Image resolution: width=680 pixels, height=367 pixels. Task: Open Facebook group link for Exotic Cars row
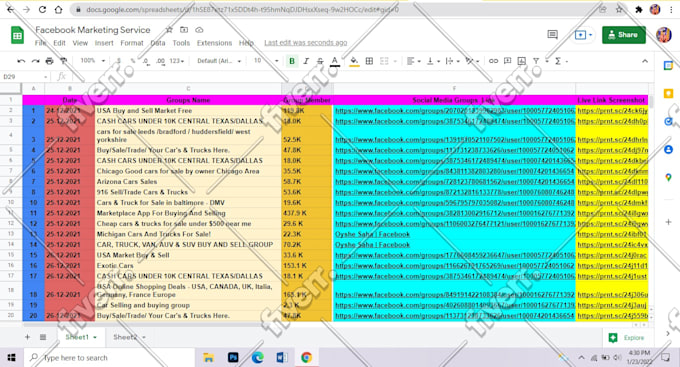point(454,265)
